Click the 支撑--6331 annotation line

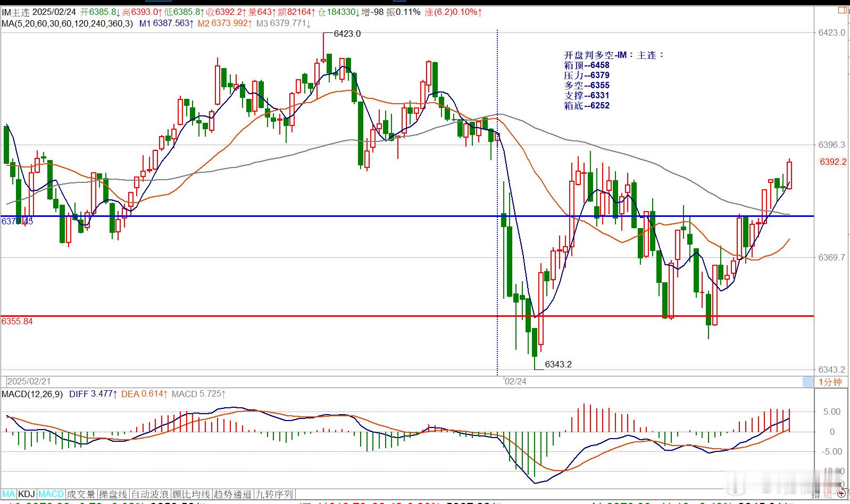click(x=587, y=96)
